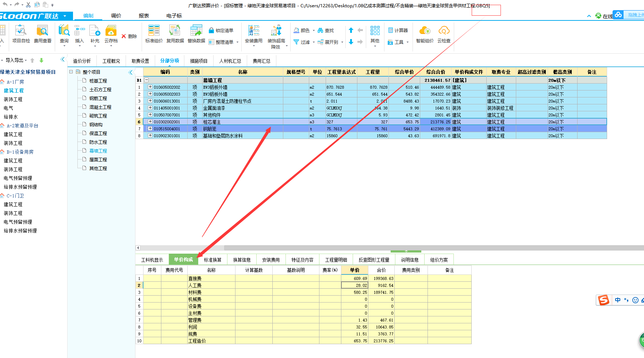Open 造价分析 tab

(x=82, y=61)
